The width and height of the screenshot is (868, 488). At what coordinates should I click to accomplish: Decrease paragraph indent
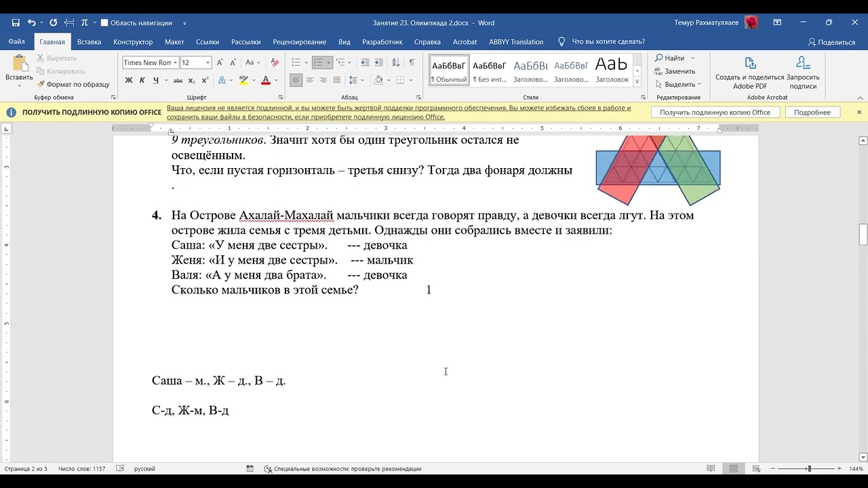point(364,62)
